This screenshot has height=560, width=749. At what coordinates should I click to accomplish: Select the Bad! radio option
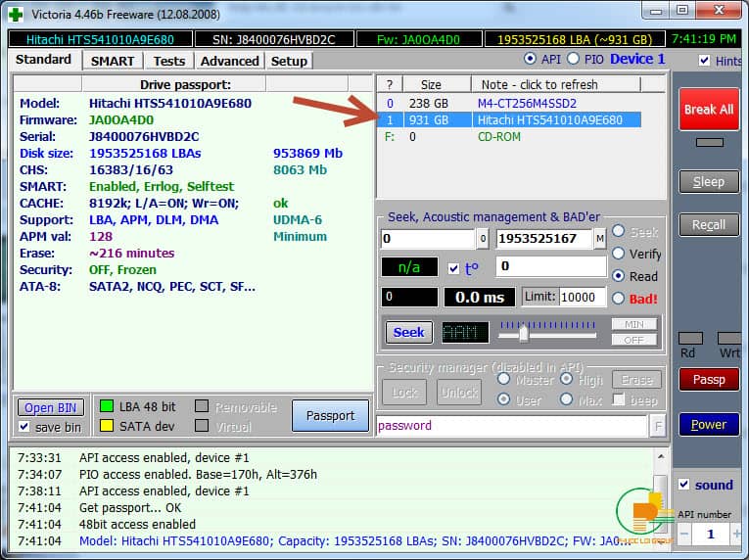(620, 299)
